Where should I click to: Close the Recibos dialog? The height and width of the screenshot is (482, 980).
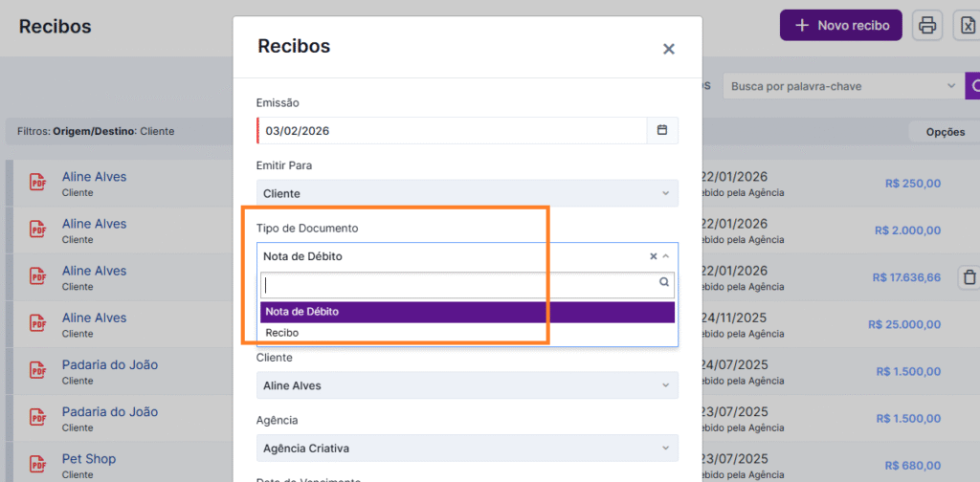pyautogui.click(x=669, y=49)
